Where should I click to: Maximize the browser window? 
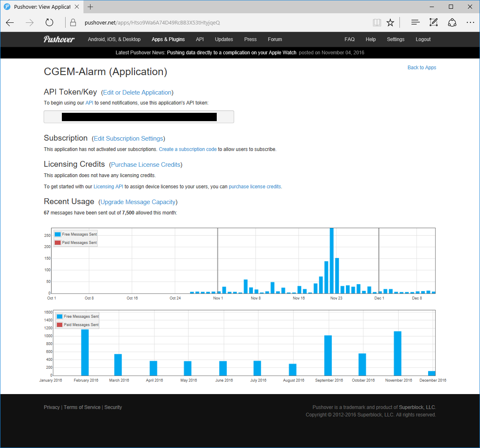(451, 7)
